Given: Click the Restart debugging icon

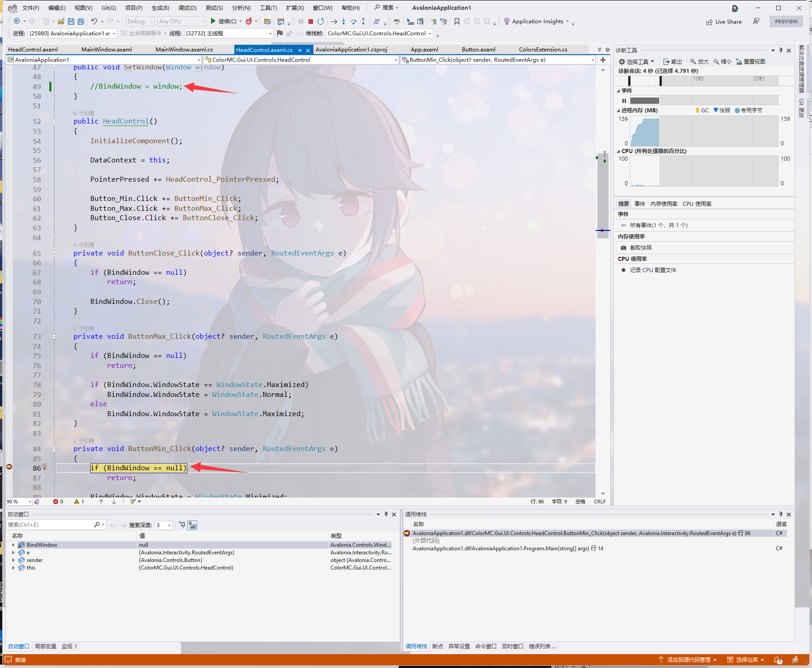Looking at the screenshot, I should click(321, 21).
